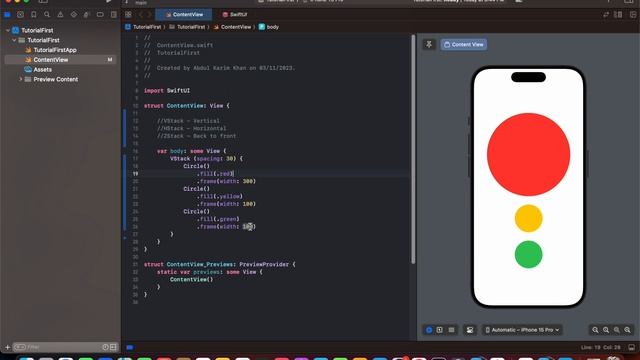Open the Project navigator folder icon
Viewport: 640px width, 360px height.
pyautogui.click(x=7, y=15)
